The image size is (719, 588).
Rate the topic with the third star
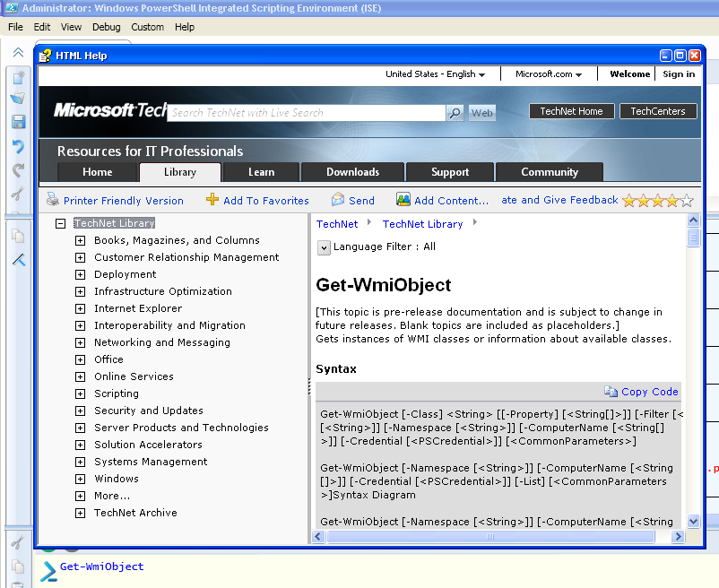point(658,200)
